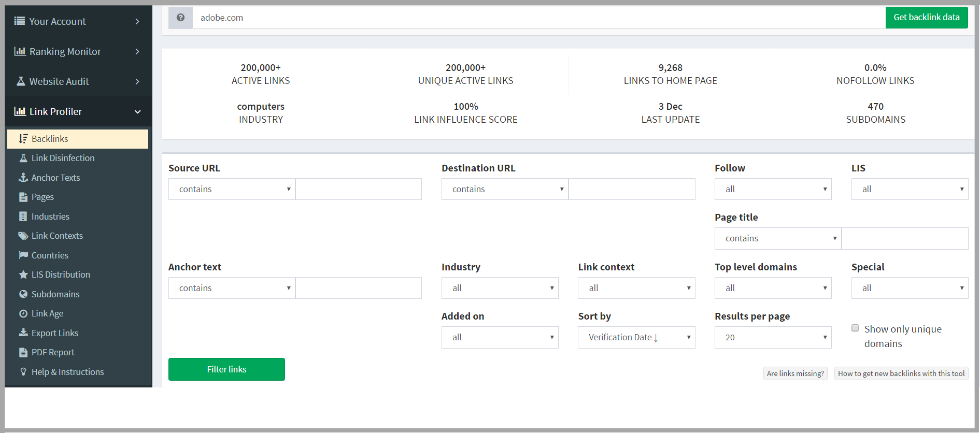The image size is (980, 433).
Task: Open the Added on dropdown
Action: [500, 337]
